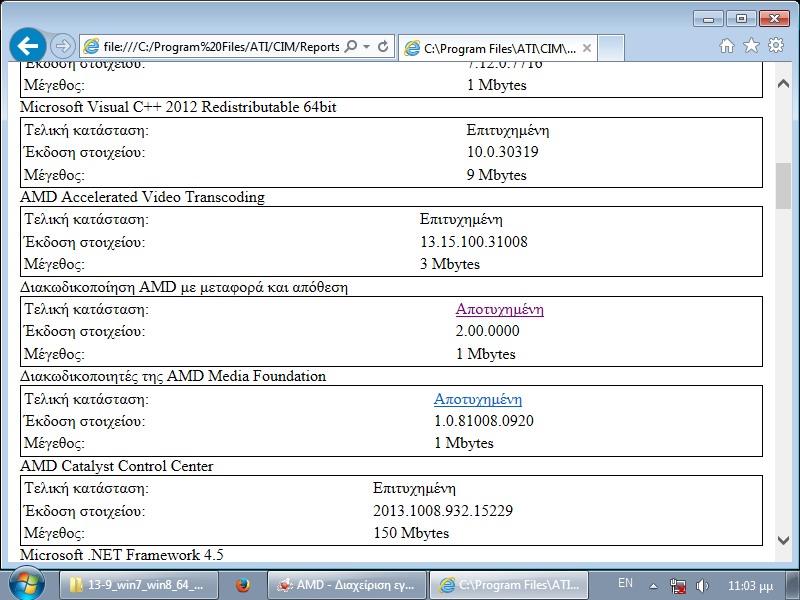The width and height of the screenshot is (800, 600).
Task: Switch to the AMD - Διαχείριση taskbar window
Action: [346, 585]
